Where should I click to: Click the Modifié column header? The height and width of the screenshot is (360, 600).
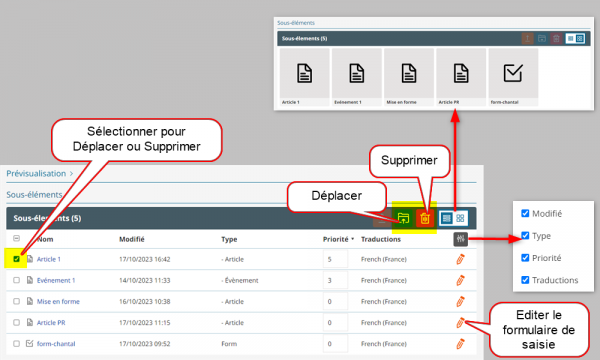pos(132,239)
